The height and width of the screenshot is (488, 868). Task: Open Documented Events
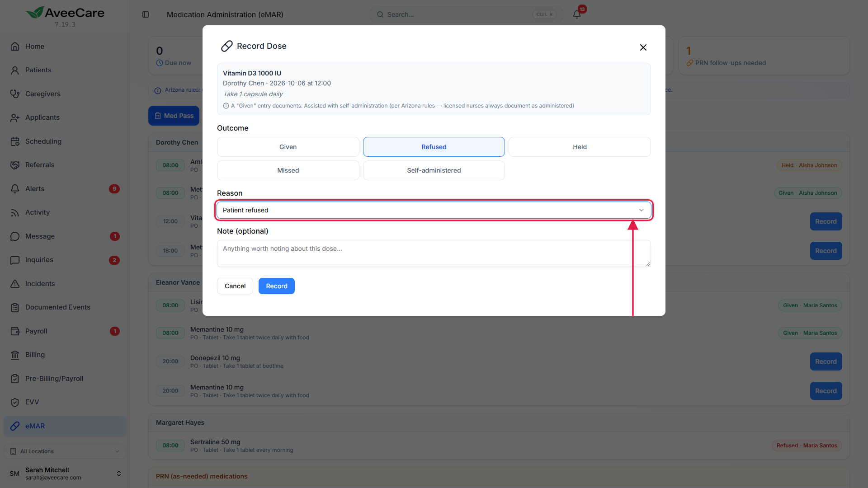point(65,307)
